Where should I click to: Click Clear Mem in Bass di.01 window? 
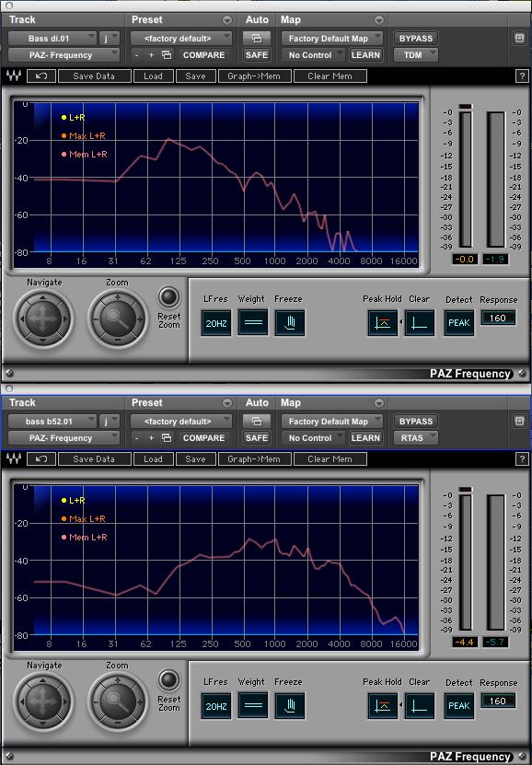(330, 76)
